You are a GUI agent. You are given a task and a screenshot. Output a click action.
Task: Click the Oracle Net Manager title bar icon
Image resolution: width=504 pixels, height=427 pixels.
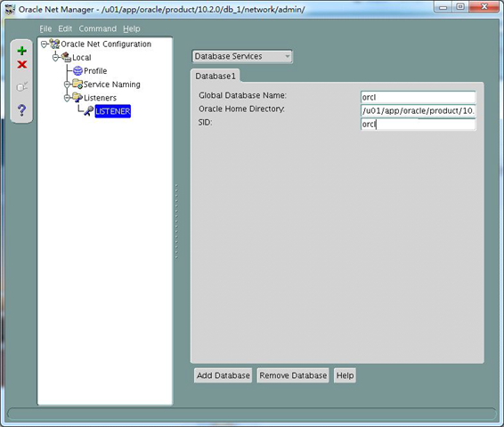(10, 9)
